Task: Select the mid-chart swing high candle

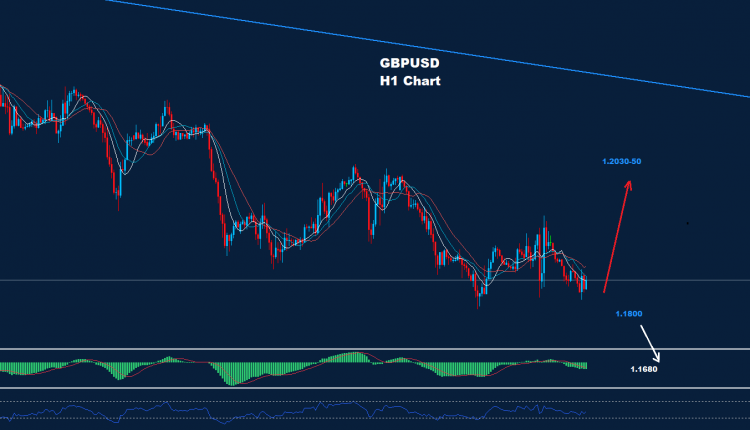Action: pyautogui.click(x=354, y=172)
